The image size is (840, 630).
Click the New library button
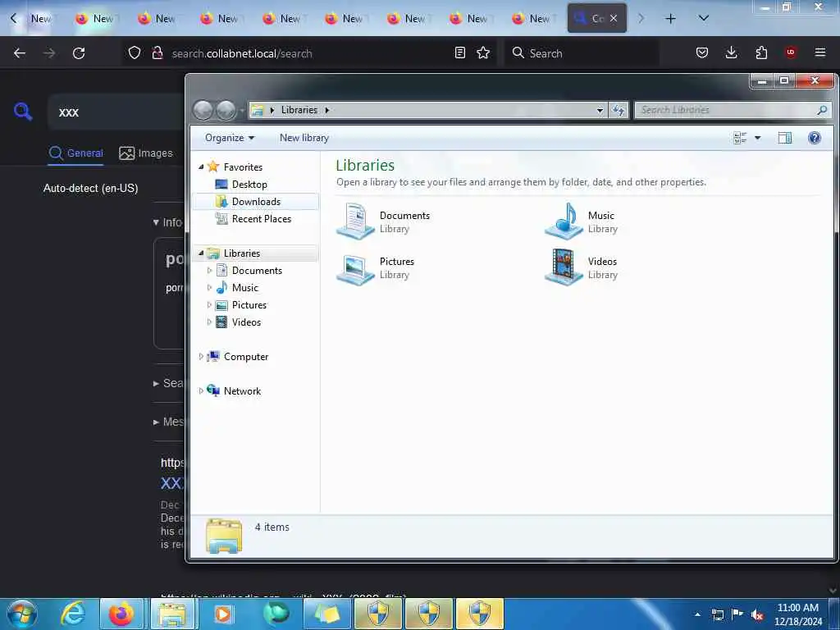coord(304,138)
